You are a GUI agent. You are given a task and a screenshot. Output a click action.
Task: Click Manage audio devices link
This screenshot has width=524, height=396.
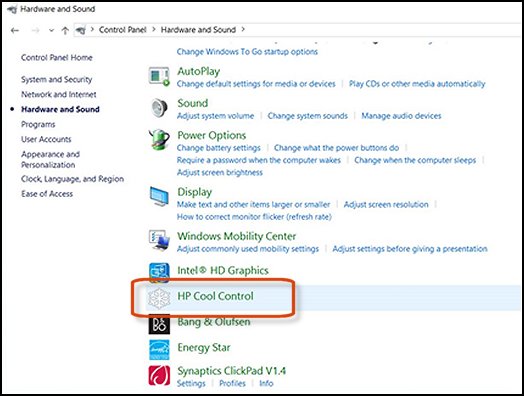pyautogui.click(x=401, y=116)
